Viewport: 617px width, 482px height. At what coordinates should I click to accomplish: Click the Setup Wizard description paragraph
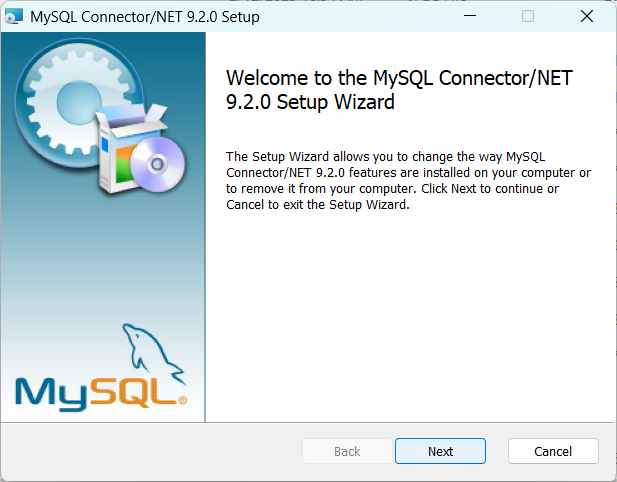pyautogui.click(x=408, y=181)
